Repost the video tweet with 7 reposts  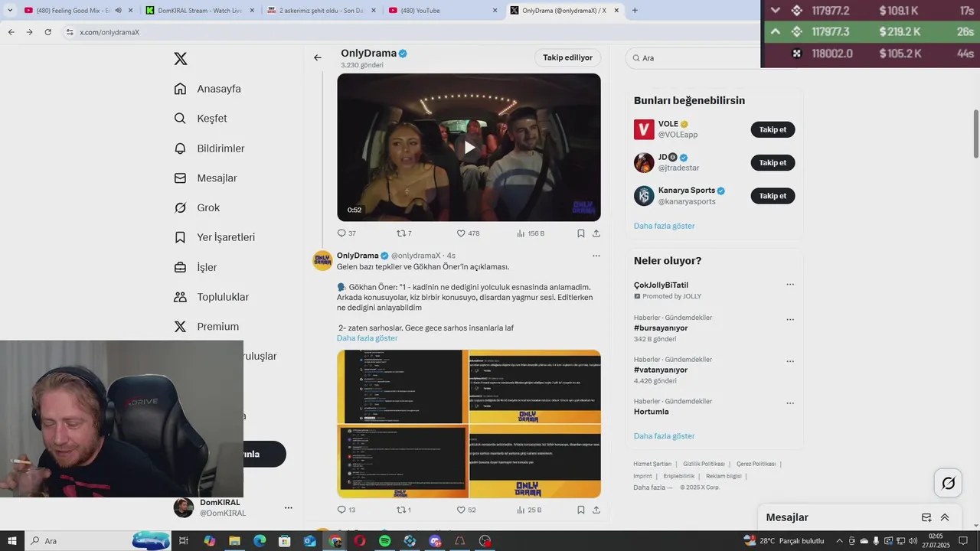pyautogui.click(x=403, y=233)
